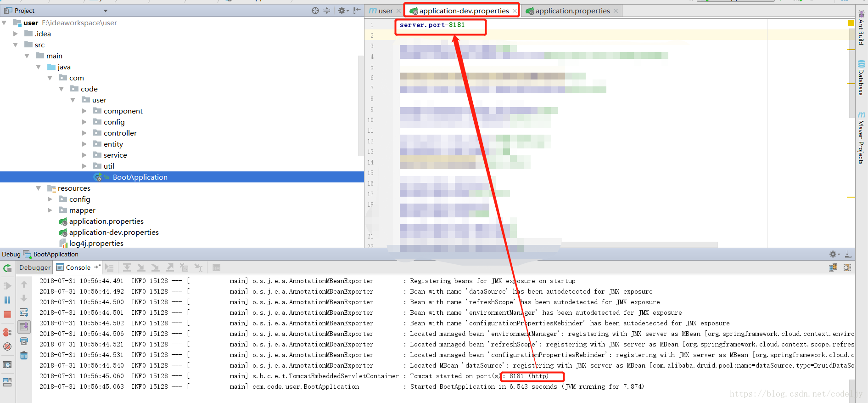The image size is (868, 403).
Task: Click the Restore Layout icon
Action: (7, 382)
